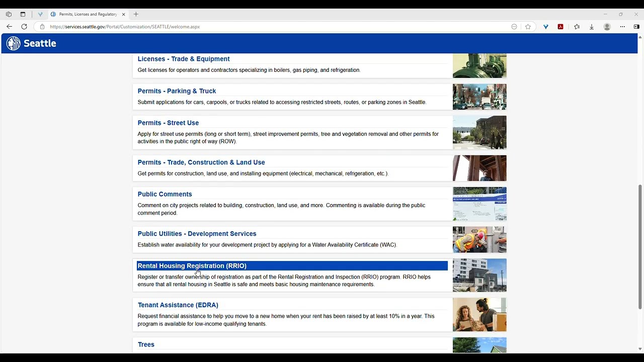Open Permits - Street Use link
This screenshot has width=644, height=362.
point(168,123)
